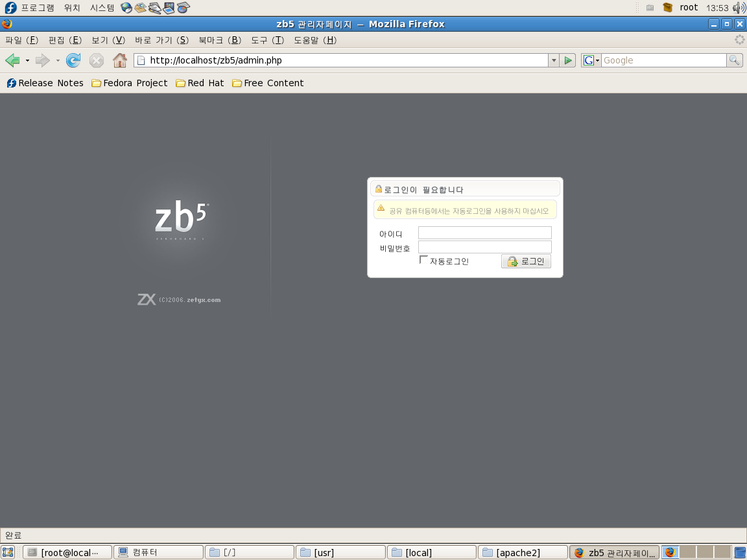The image size is (747, 560).
Task: Click the show desktop icon in taskbar
Action: pos(8,552)
